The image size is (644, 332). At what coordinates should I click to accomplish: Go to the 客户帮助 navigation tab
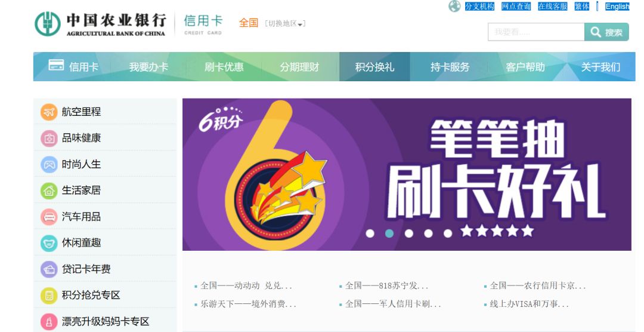click(x=525, y=67)
